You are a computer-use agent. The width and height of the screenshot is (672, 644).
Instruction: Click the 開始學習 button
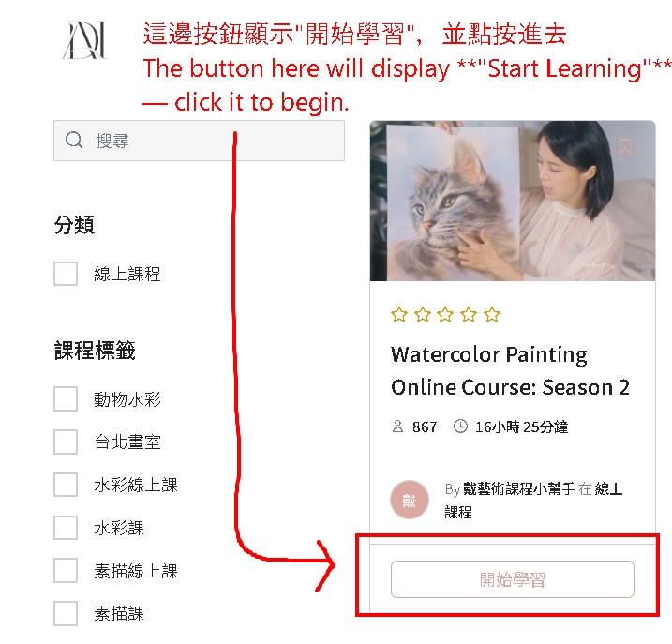pyautogui.click(x=513, y=579)
